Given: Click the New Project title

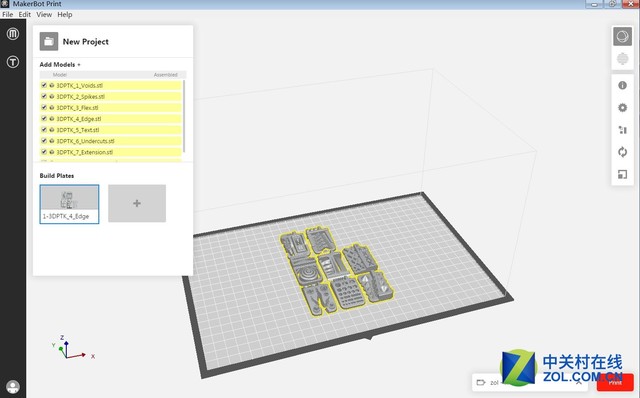Looking at the screenshot, I should [x=86, y=42].
